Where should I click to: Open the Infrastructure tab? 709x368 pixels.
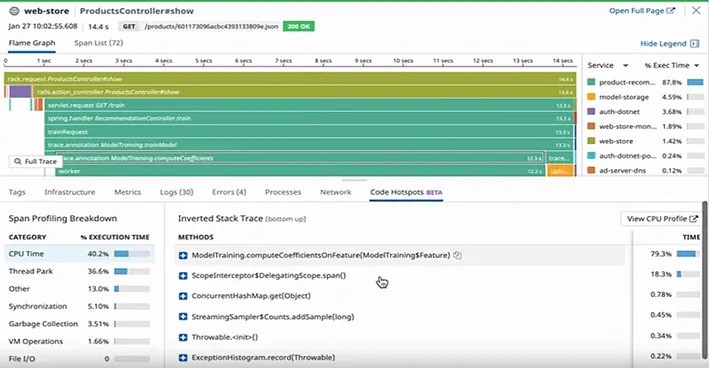70,192
